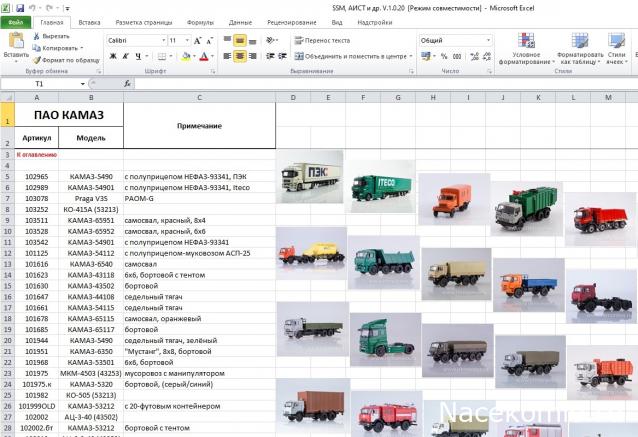The width and height of the screenshot is (638, 437).
Task: Click into the formula bar input
Action: click(386, 84)
